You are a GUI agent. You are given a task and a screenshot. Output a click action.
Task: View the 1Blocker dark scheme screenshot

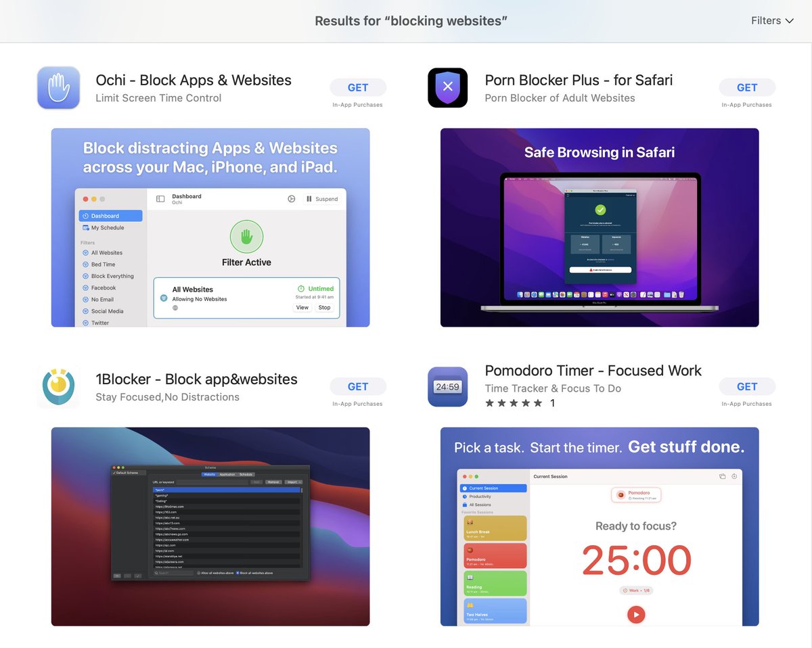(210, 527)
